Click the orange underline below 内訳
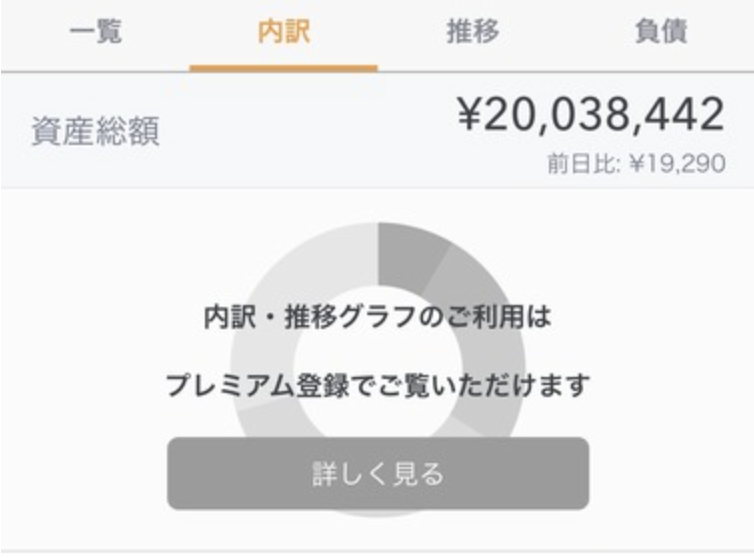The image size is (754, 558). tap(283, 68)
